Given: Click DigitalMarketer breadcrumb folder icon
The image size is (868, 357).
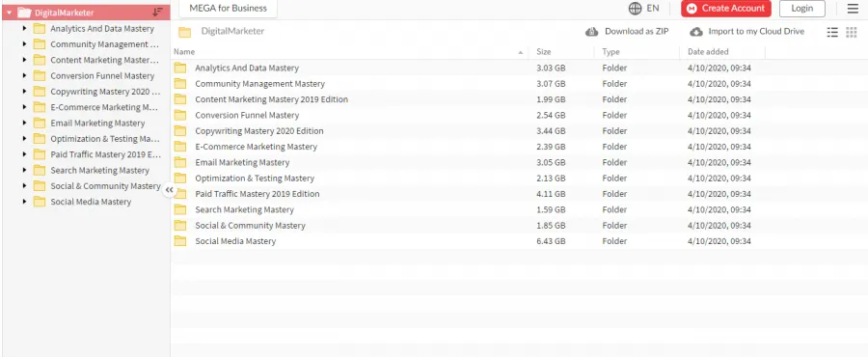Looking at the screenshot, I should coord(185,32).
